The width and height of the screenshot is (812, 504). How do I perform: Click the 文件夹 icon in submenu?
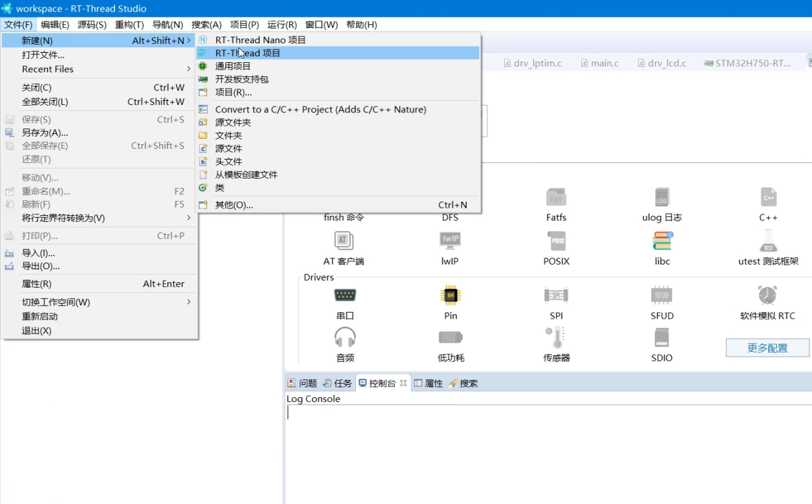[x=202, y=135]
